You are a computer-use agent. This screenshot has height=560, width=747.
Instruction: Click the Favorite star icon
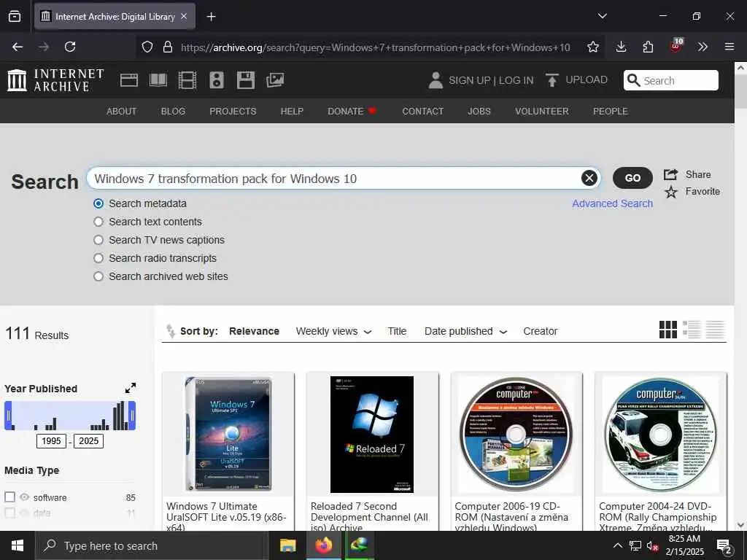(x=671, y=192)
